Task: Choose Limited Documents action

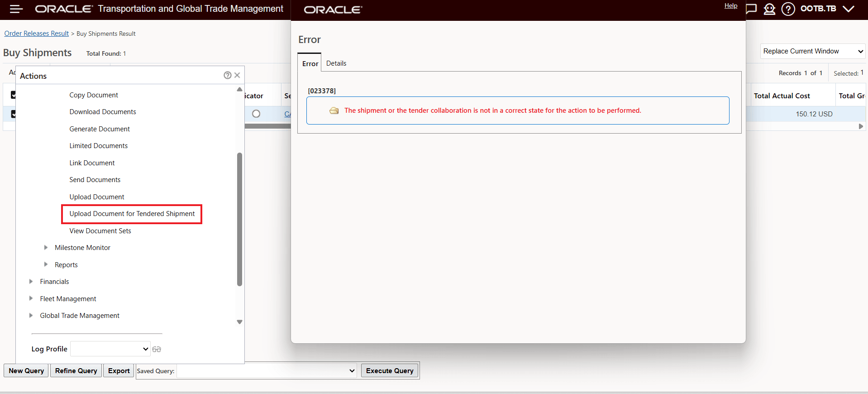Action: click(x=99, y=146)
